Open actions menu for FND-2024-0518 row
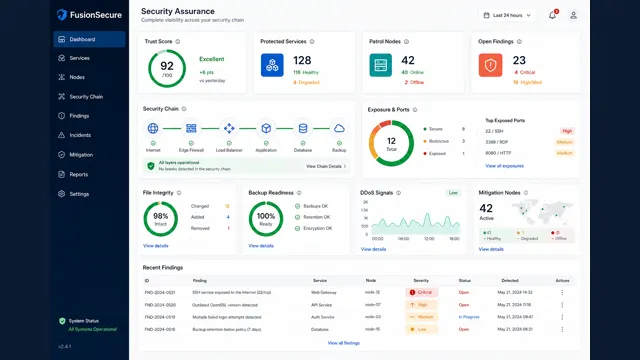Image resolution: width=640 pixels, height=360 pixels. click(x=562, y=329)
